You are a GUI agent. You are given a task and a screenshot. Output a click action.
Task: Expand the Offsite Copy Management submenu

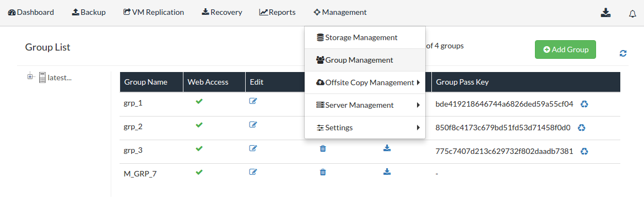click(x=365, y=82)
